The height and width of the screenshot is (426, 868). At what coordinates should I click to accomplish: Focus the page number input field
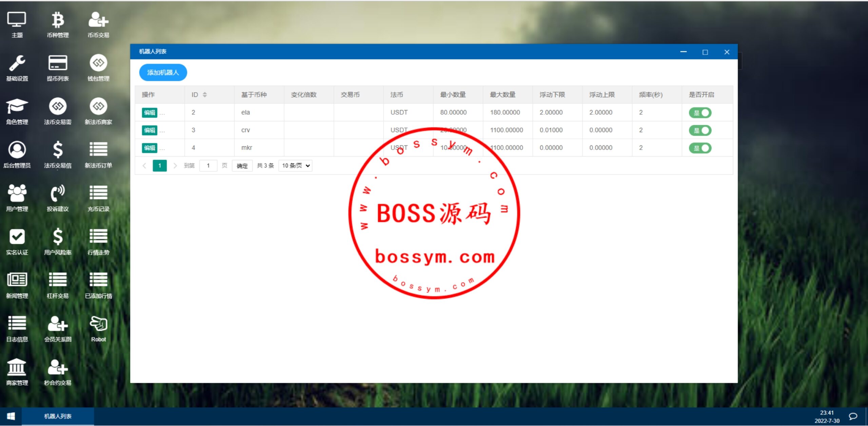point(208,166)
